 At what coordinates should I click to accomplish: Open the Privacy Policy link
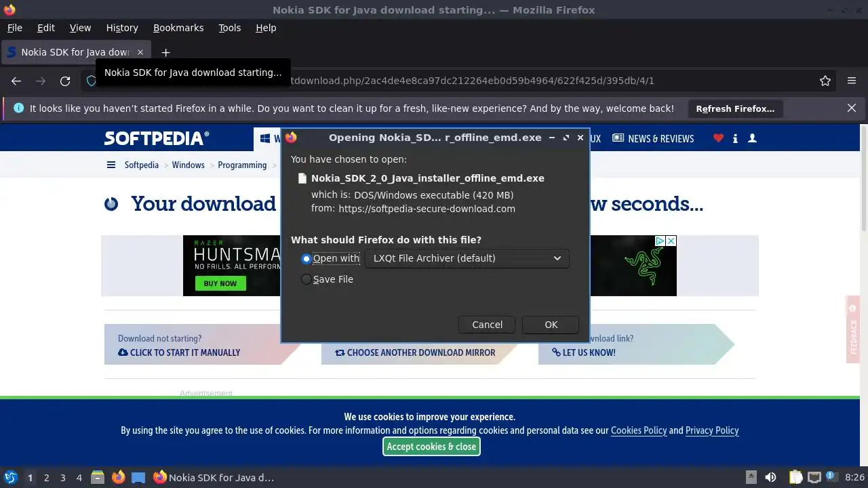click(x=712, y=430)
